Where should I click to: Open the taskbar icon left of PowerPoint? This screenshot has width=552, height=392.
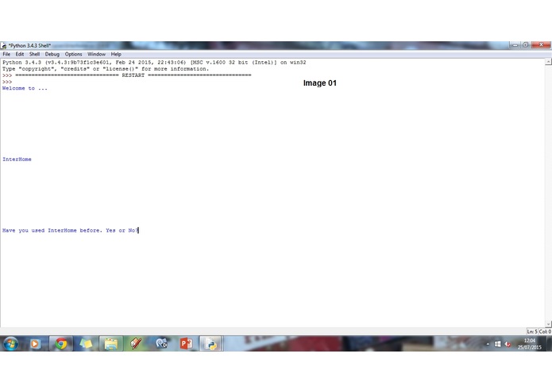[161, 344]
